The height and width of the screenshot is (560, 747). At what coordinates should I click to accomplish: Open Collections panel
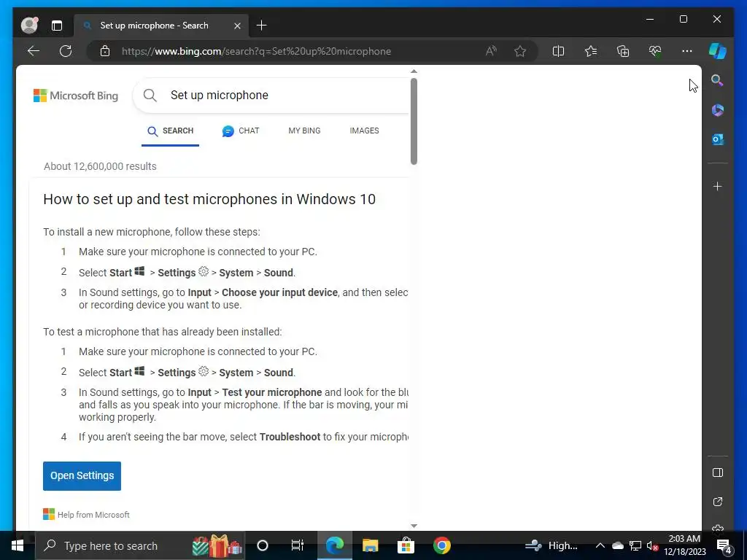(x=623, y=51)
